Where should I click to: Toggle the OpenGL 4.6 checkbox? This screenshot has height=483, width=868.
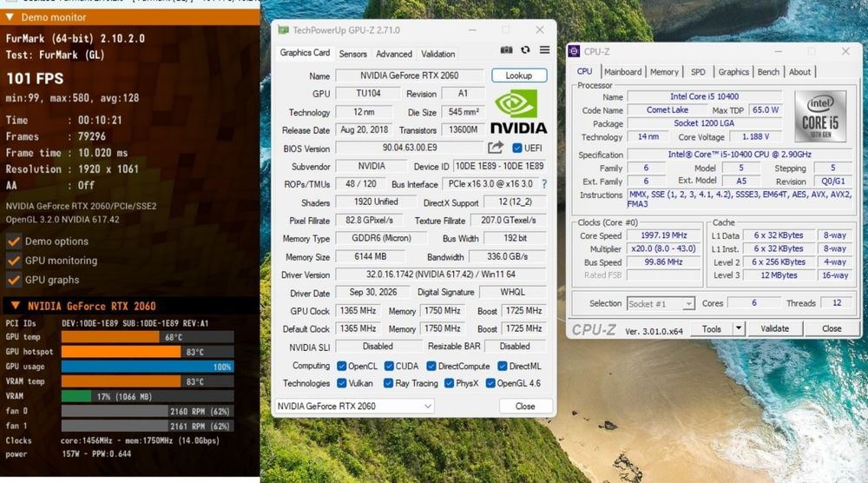[490, 383]
